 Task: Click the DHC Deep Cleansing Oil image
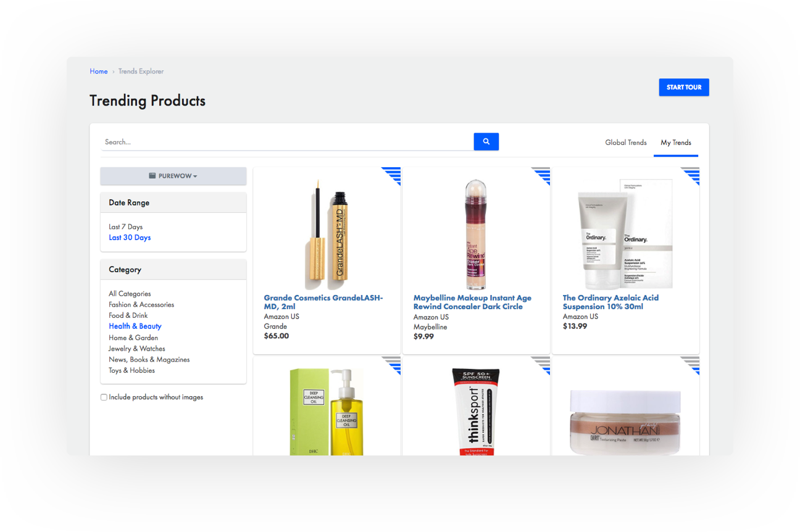point(327,411)
